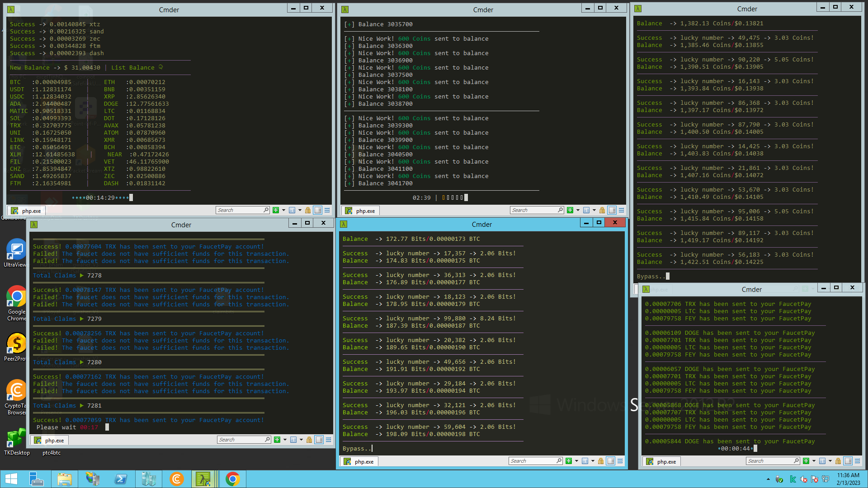Toggle lock icon in FaucetPay Cmder window
Screen dimensions: 868x488
point(838,461)
